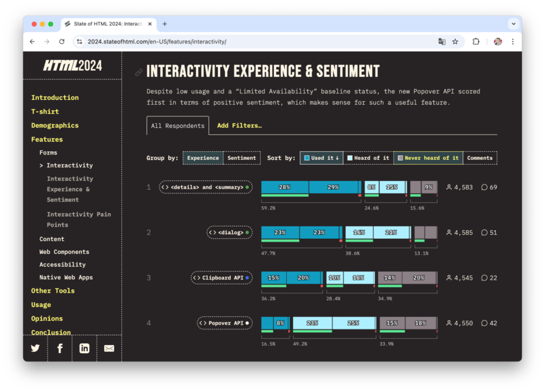Click Clipboard API 20% never-heard segment

pyautogui.click(x=419, y=278)
